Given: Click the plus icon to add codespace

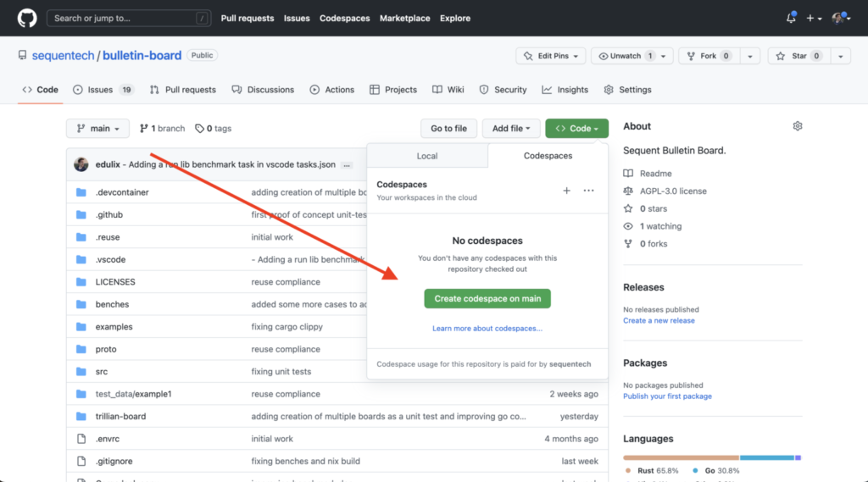Looking at the screenshot, I should coord(566,191).
